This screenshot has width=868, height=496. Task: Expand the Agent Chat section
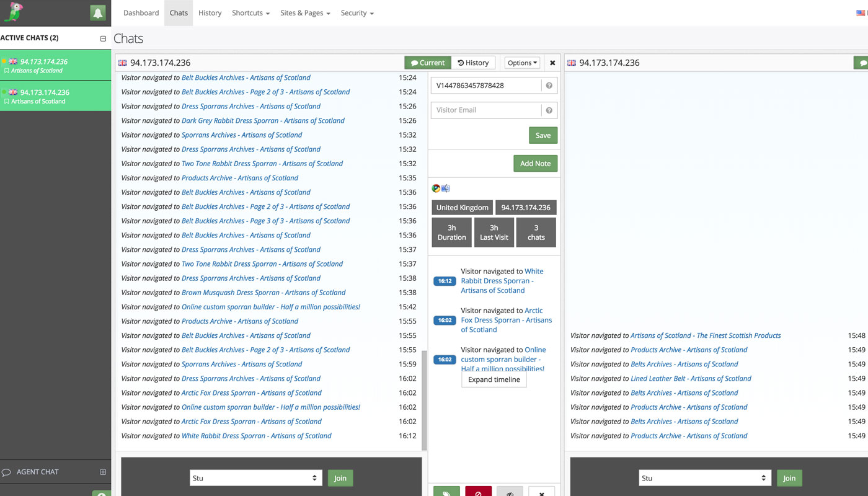click(x=103, y=472)
